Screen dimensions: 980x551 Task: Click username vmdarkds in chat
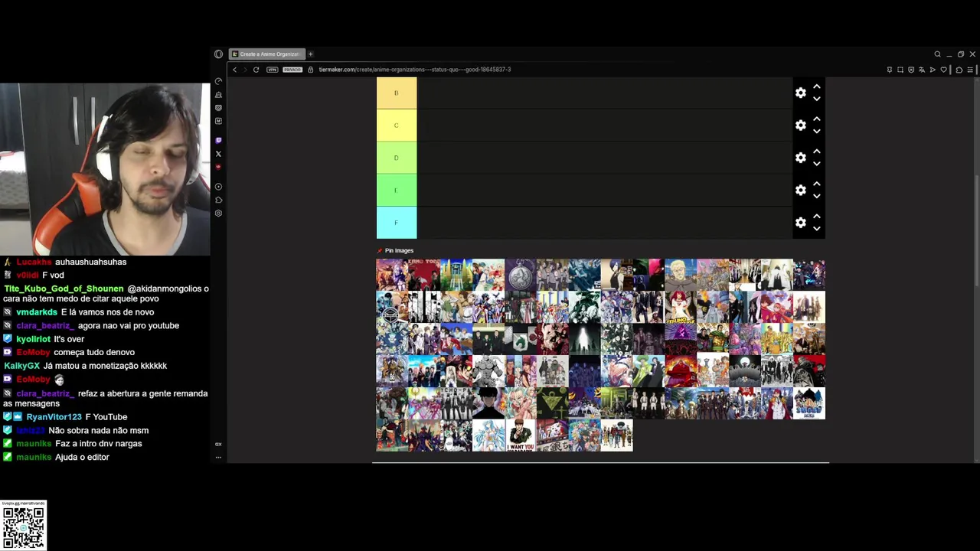coord(37,312)
